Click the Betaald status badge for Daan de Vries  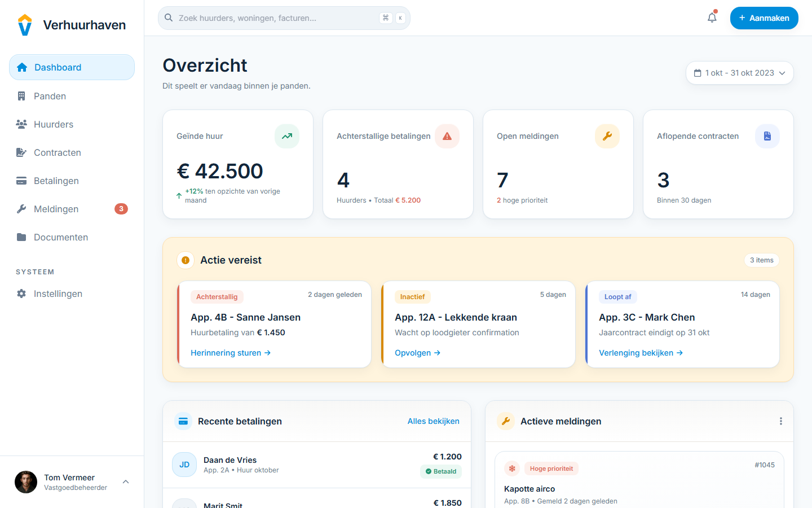point(440,471)
